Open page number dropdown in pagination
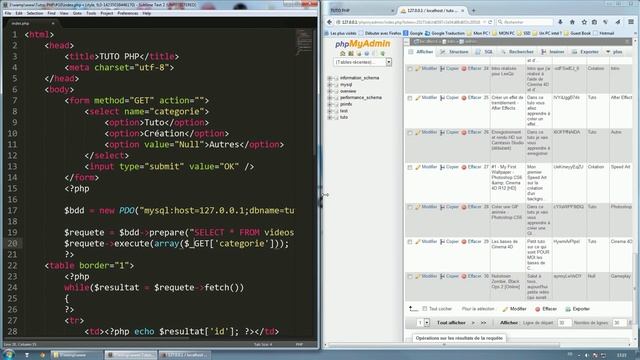 pyautogui.click(x=423, y=323)
